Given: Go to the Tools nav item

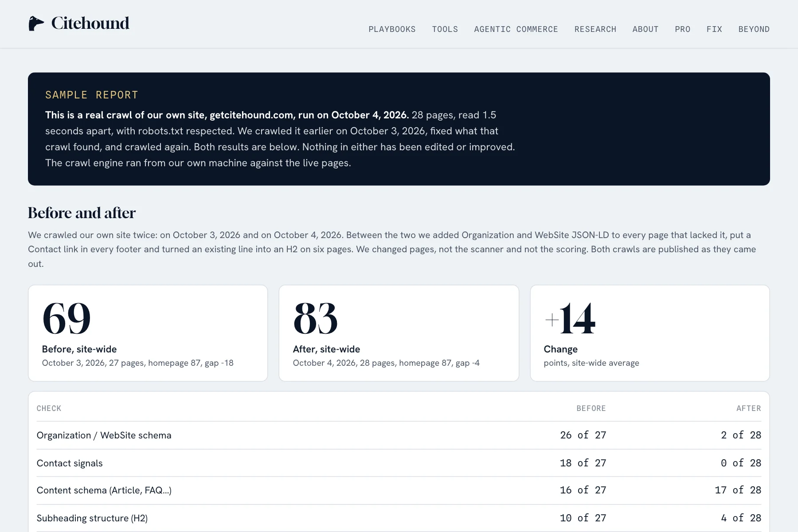Looking at the screenshot, I should [445, 29].
